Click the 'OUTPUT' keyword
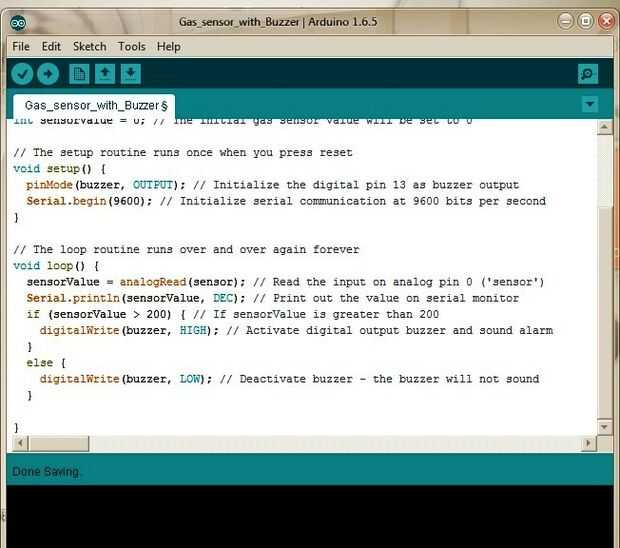620x548 pixels. (x=153, y=185)
